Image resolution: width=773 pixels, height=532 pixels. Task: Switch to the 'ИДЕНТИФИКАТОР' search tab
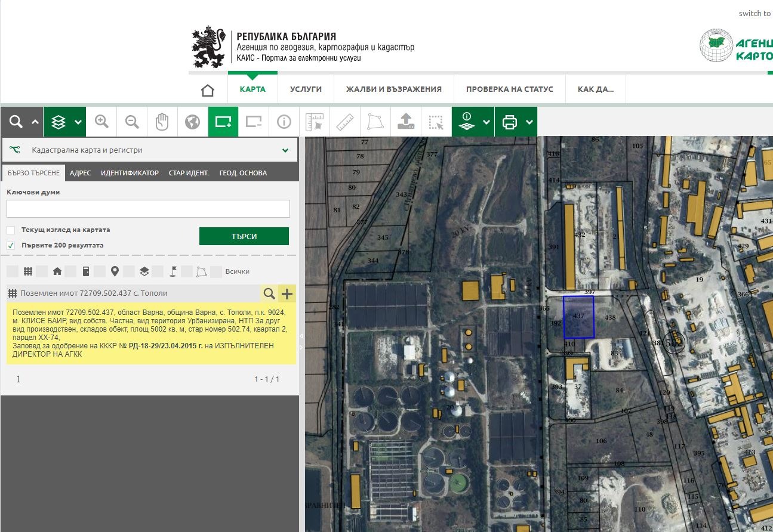pyautogui.click(x=130, y=173)
